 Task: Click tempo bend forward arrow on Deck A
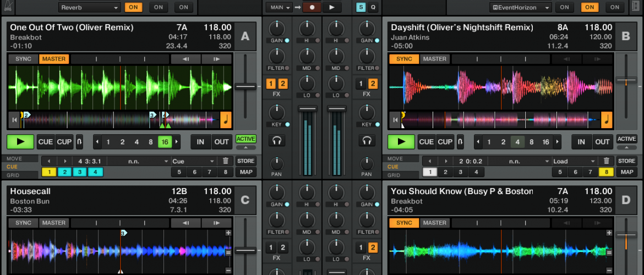(216, 59)
